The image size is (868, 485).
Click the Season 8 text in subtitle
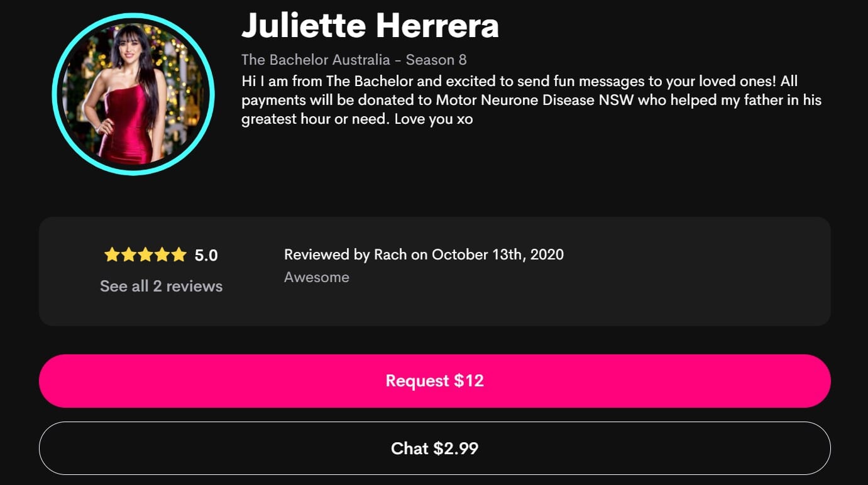[x=436, y=60]
